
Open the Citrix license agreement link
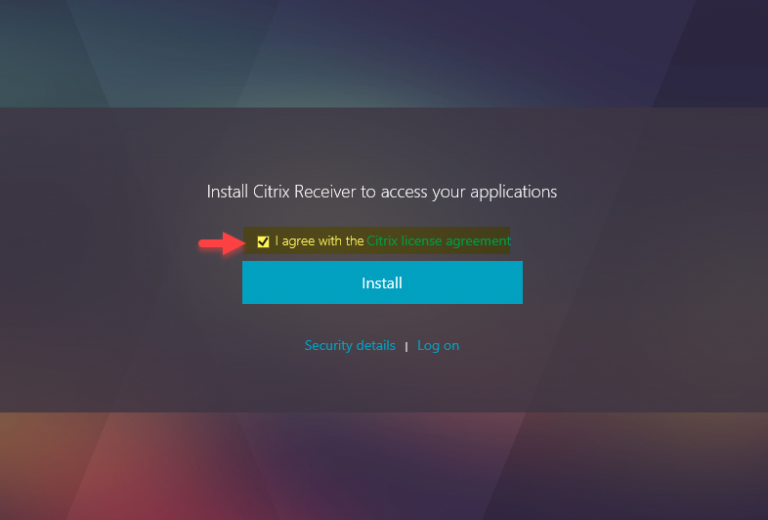pos(438,241)
